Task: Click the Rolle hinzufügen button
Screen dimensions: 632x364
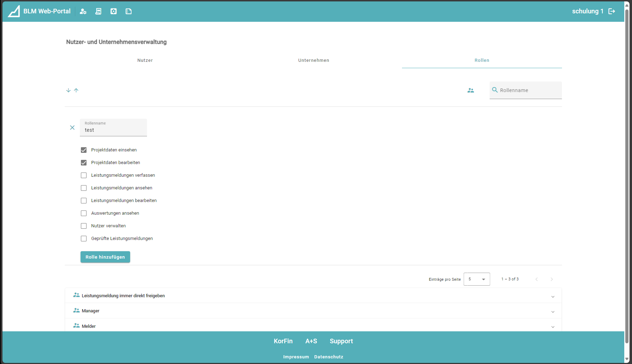Action: [105, 257]
